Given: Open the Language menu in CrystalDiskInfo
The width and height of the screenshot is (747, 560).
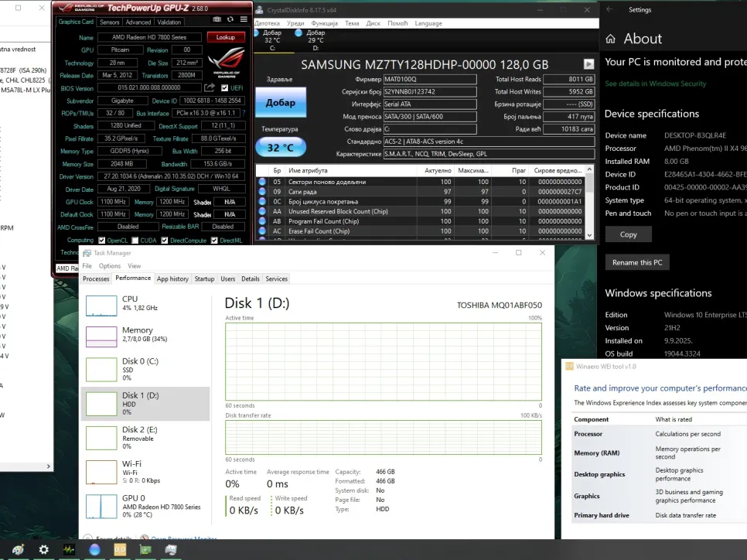Looking at the screenshot, I should tap(428, 23).
